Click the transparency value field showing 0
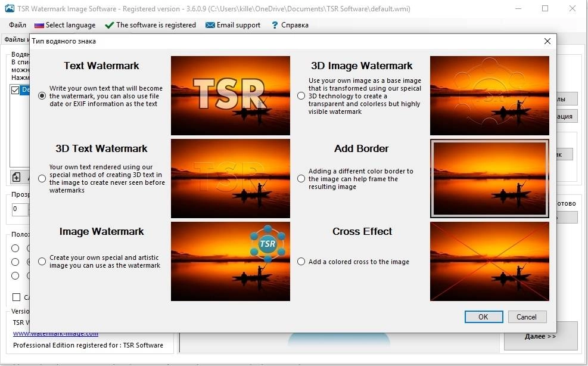 coord(20,209)
